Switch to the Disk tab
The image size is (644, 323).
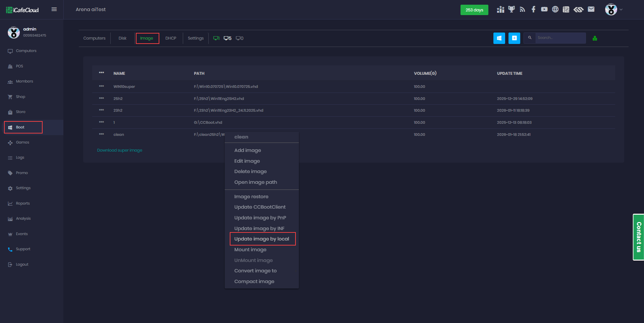(x=122, y=38)
